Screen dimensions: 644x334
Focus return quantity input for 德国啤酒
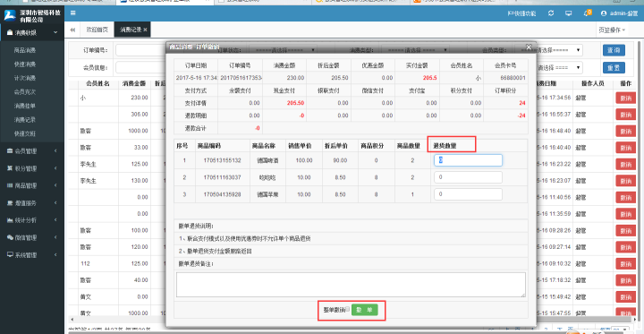click(x=468, y=160)
